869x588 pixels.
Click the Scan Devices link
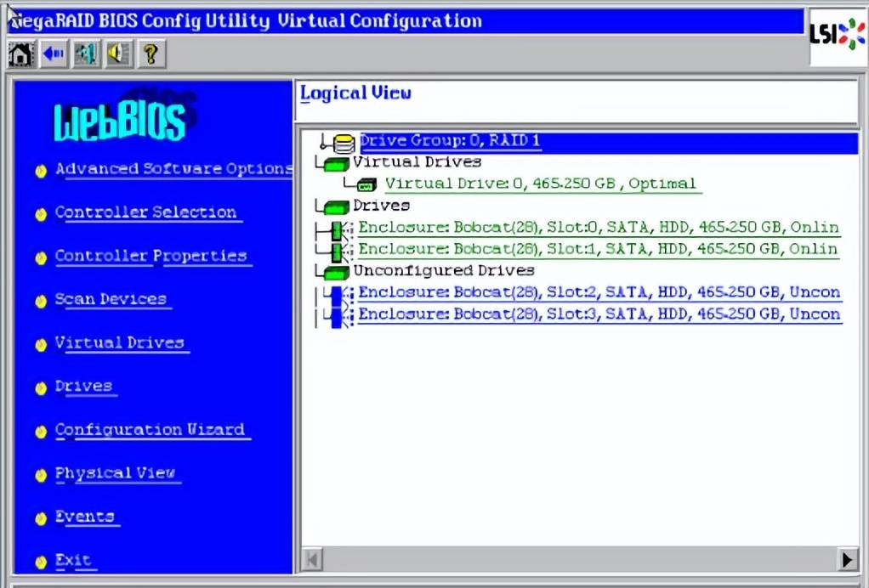111,299
